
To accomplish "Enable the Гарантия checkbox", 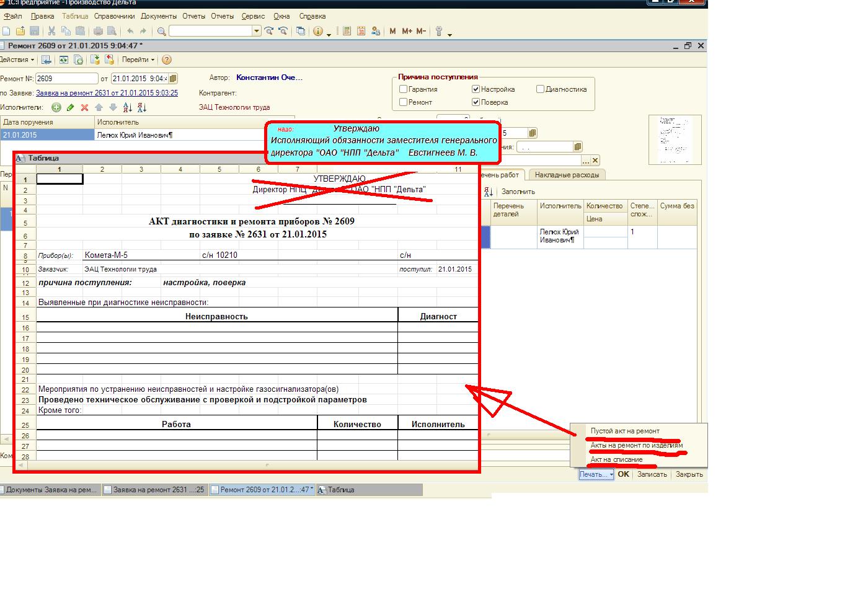I will (x=404, y=89).
